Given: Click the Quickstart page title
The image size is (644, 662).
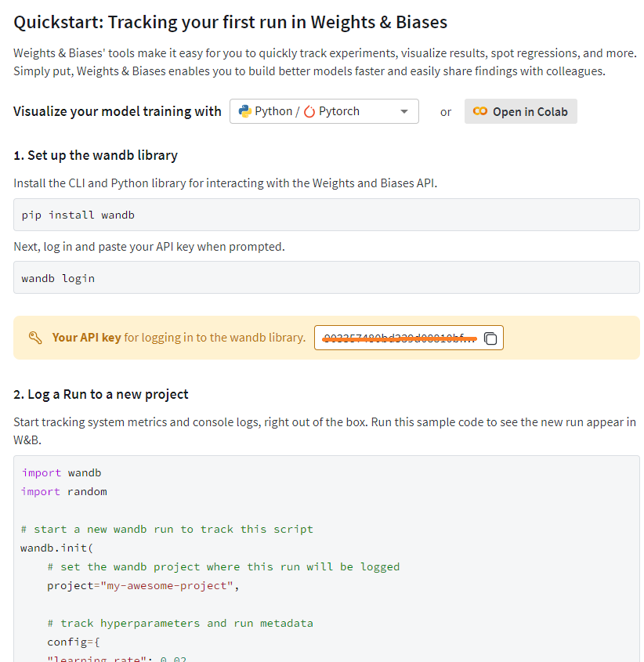Looking at the screenshot, I should [230, 23].
